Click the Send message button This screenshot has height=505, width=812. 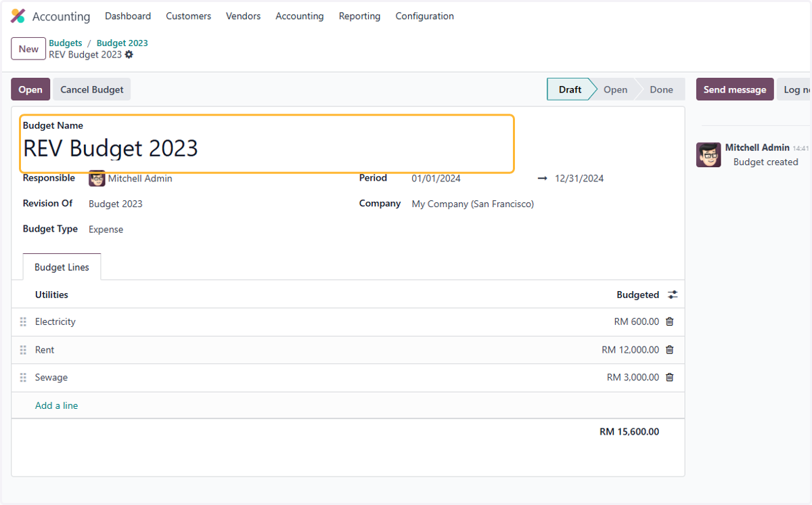(735, 89)
